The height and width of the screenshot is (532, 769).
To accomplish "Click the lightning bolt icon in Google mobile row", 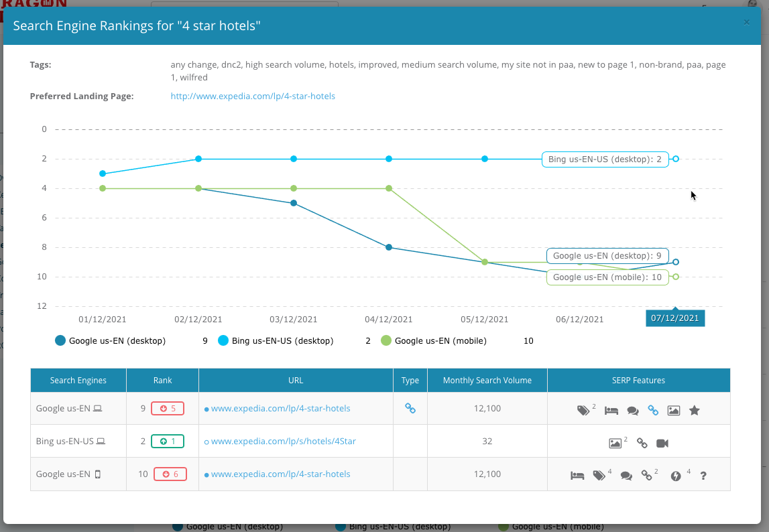I will click(x=676, y=475).
